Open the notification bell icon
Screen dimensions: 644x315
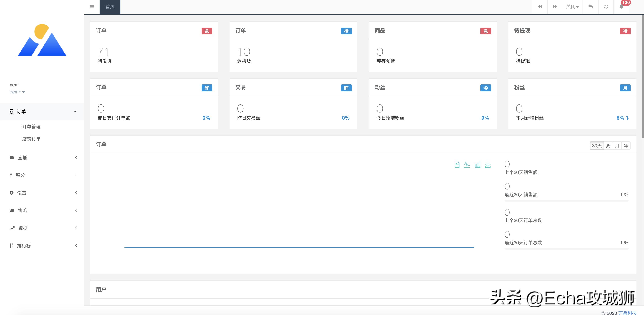click(622, 7)
